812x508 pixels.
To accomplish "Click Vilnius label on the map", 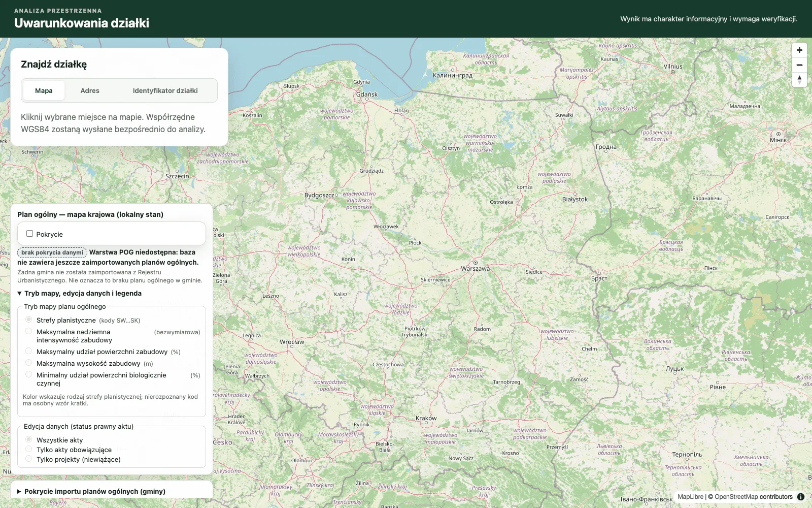I will click(x=673, y=67).
